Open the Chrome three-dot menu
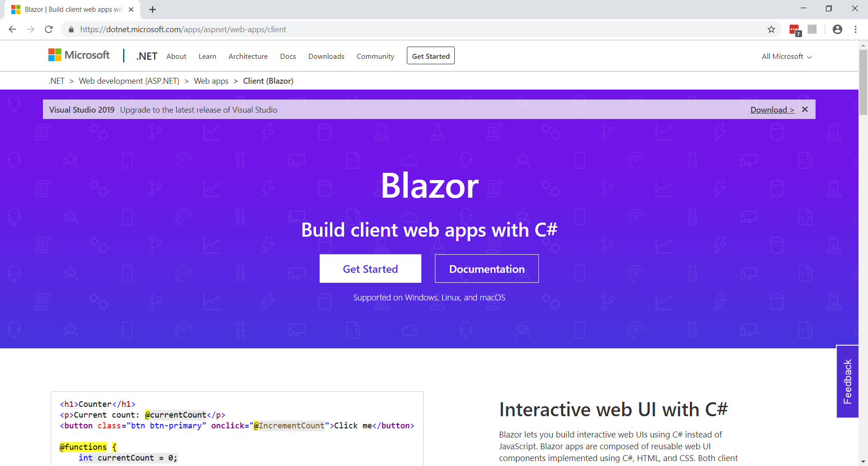 point(855,29)
